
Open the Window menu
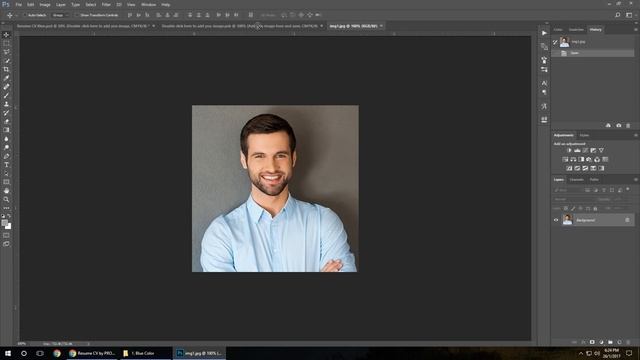click(x=148, y=4)
